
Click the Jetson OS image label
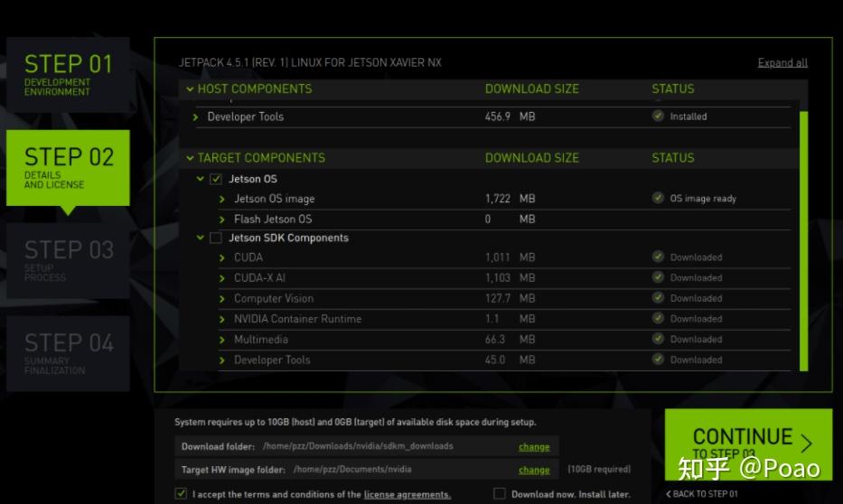pos(274,199)
